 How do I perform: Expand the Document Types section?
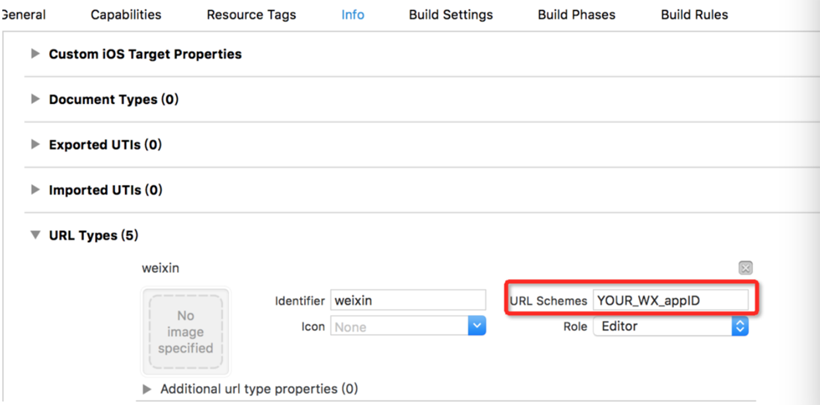(36, 99)
